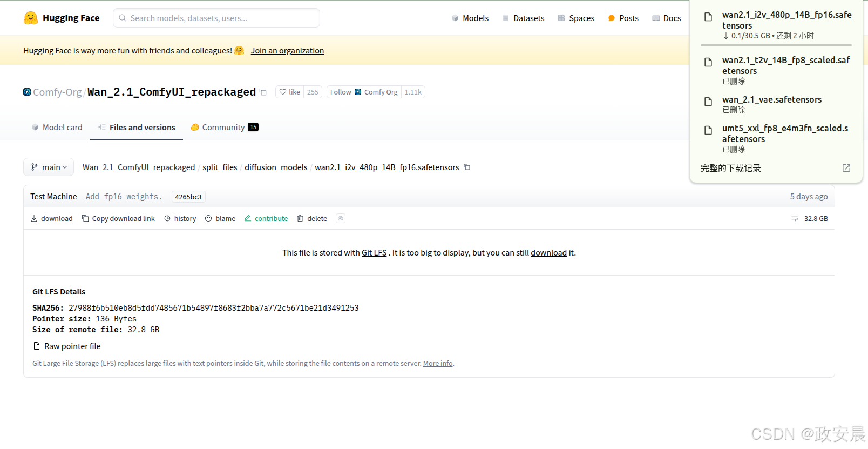Click the download arrow icon in the file toolbar
868x449 pixels.
(34, 218)
